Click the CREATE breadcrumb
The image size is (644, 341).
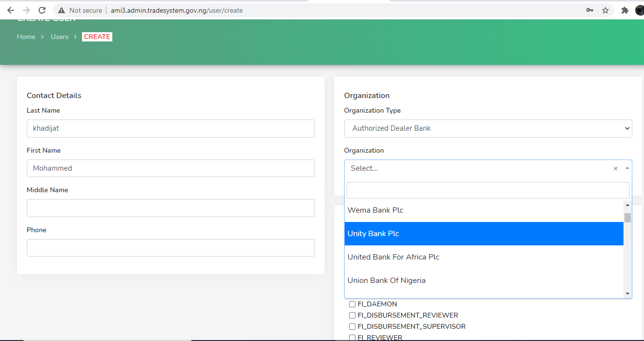[97, 37]
